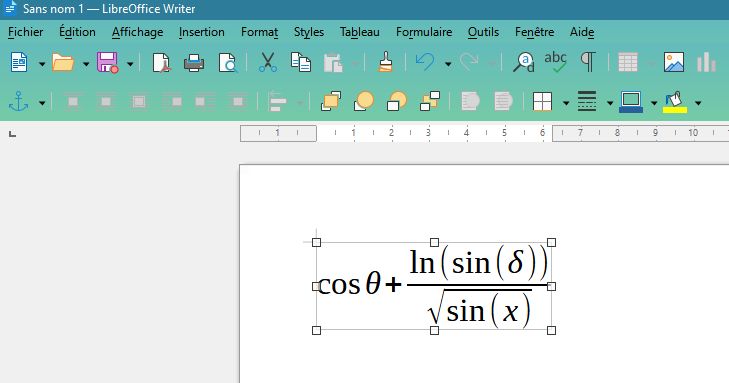The height and width of the screenshot is (383, 729).
Task: Run the spelling check (abc icon)
Action: [x=555, y=62]
